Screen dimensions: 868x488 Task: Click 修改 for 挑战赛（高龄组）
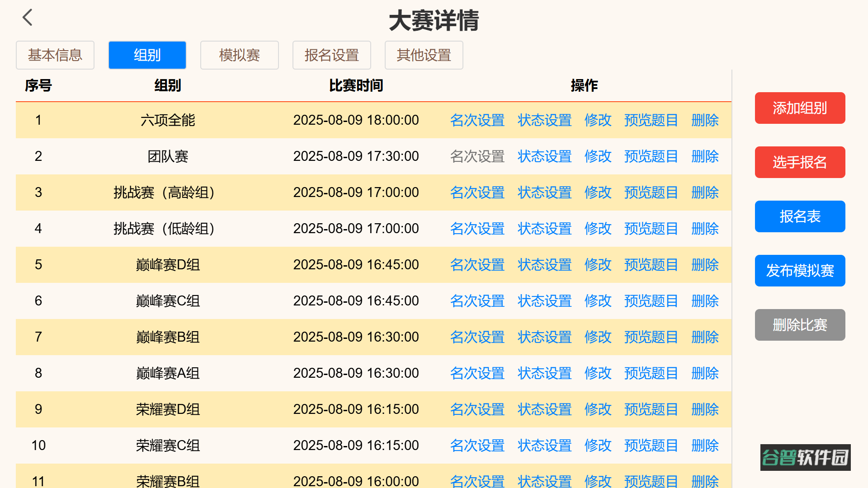click(x=598, y=192)
